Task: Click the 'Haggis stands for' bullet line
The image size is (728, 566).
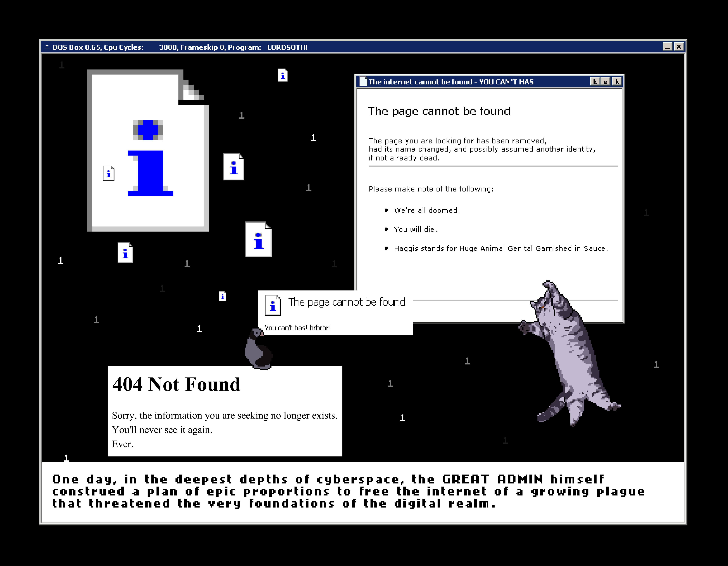Action: click(x=501, y=248)
